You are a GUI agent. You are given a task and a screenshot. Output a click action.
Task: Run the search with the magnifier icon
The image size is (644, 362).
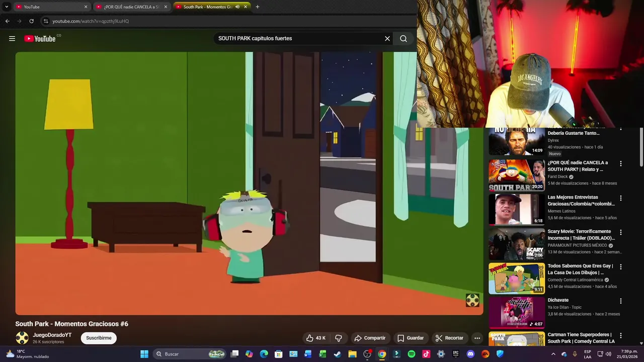pyautogui.click(x=404, y=39)
